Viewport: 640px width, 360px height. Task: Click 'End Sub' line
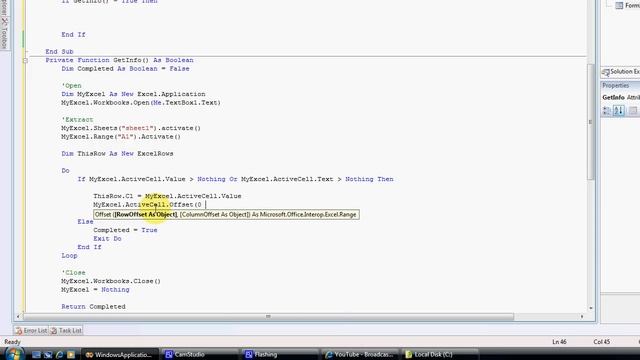pyautogui.click(x=60, y=51)
